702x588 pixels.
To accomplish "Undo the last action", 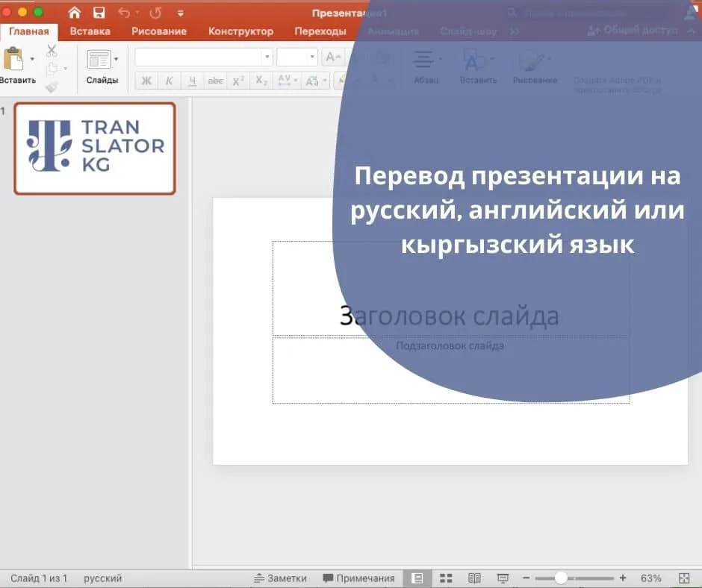I will (125, 13).
